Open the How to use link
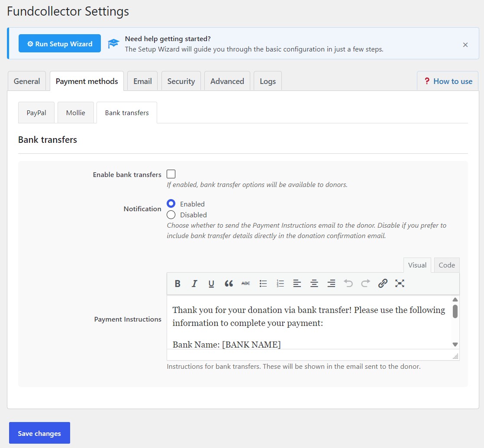The width and height of the screenshot is (484, 448). (x=448, y=81)
